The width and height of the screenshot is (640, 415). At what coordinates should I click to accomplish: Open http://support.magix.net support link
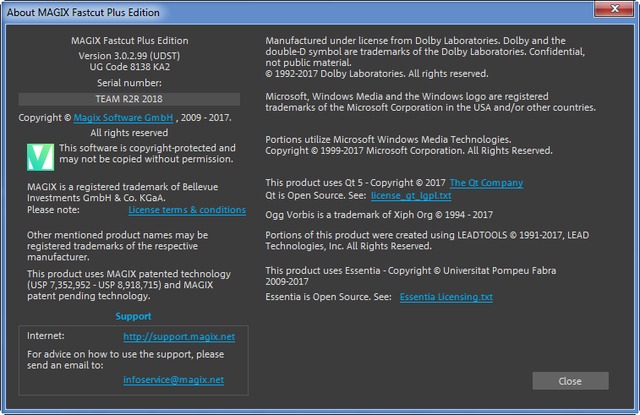pos(179,337)
